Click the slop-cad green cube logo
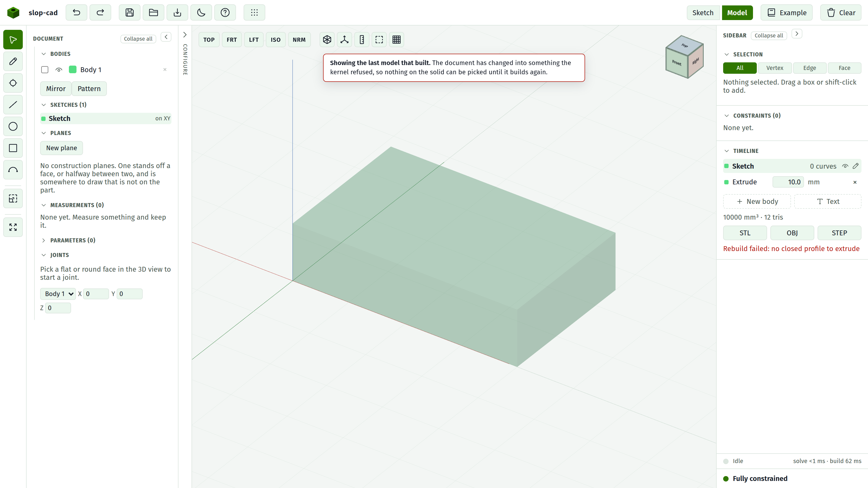868x488 pixels. (13, 12)
